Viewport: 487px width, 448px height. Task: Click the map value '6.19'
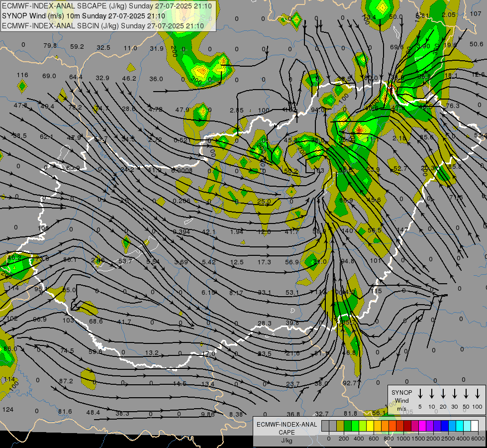[208, 293]
